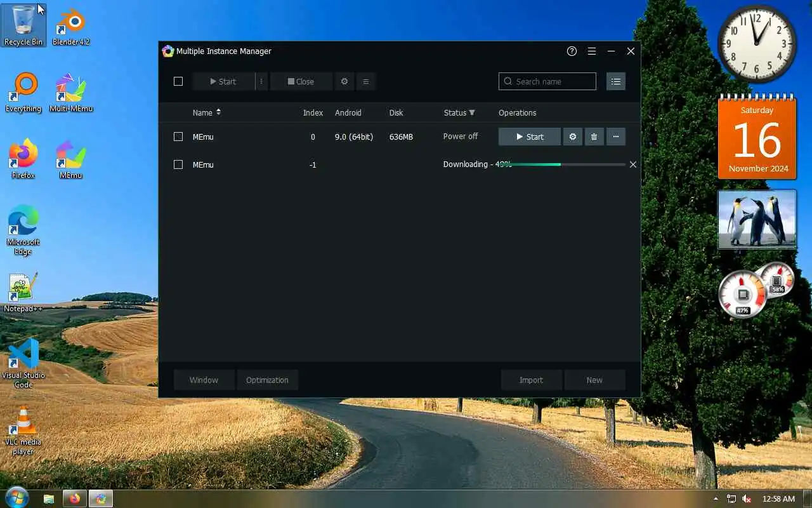The image size is (812, 508).
Task: Open the Windows Start menu orb
Action: (x=16, y=498)
